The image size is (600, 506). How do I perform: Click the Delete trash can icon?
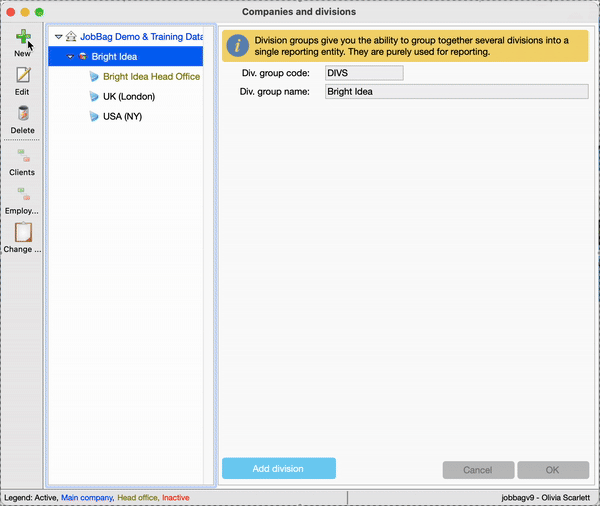(x=23, y=114)
